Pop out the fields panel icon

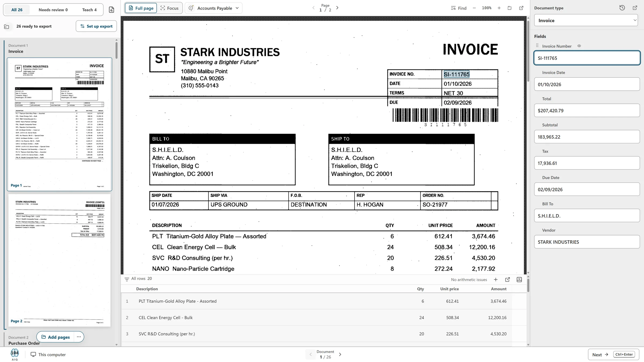[x=635, y=8]
